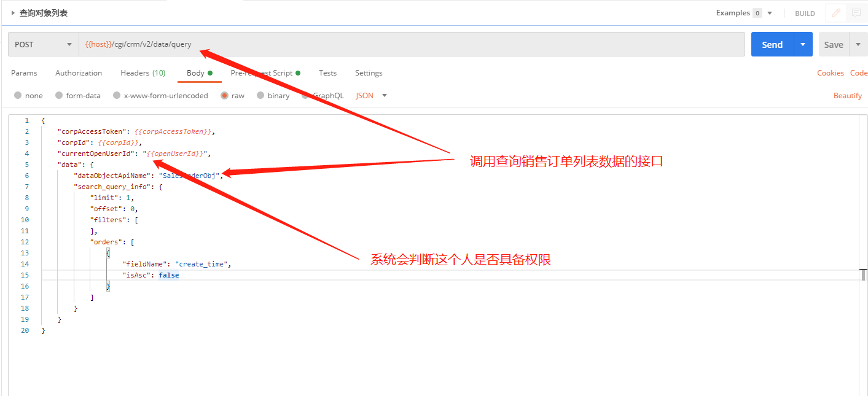Open the JSON body type dropdown
Image resolution: width=868 pixels, height=396 pixels.
point(372,96)
